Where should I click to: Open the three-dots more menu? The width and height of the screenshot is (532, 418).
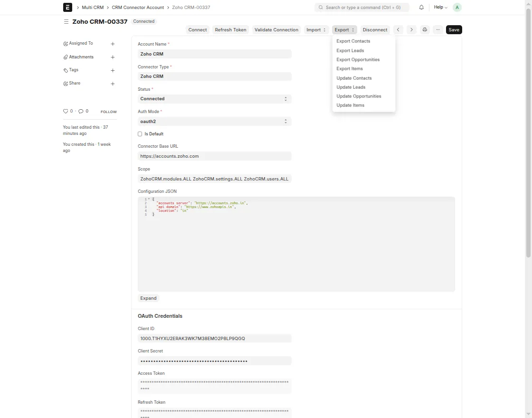click(x=438, y=30)
